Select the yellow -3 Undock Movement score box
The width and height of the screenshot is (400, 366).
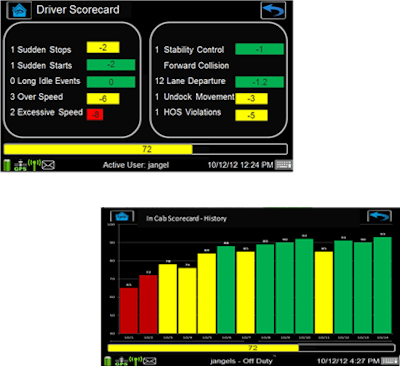pos(251,99)
